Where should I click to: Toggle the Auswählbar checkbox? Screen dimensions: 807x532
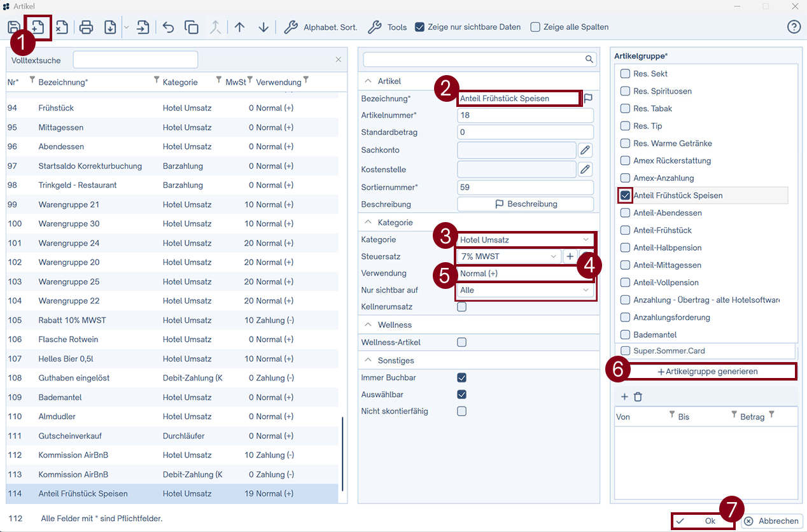coord(462,395)
